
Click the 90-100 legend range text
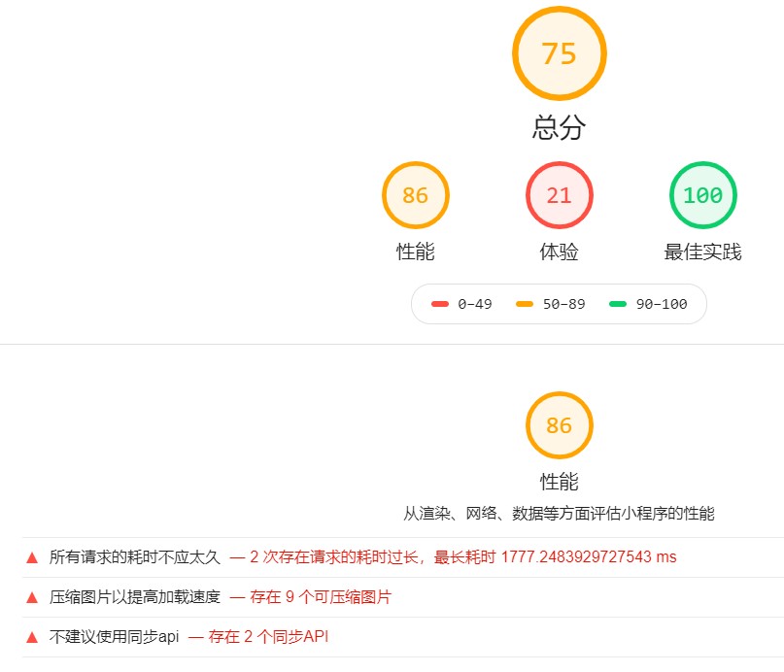pyautogui.click(x=662, y=304)
